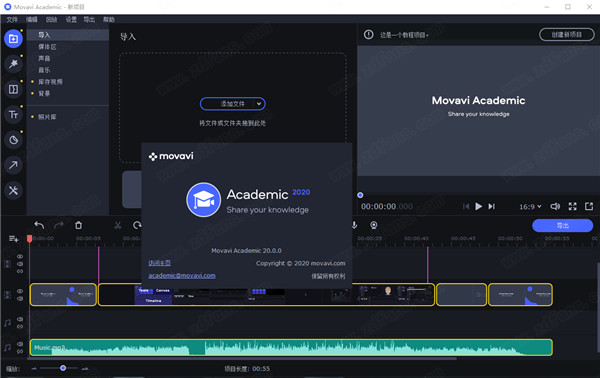Open More Tools wrench icon

coord(13,190)
